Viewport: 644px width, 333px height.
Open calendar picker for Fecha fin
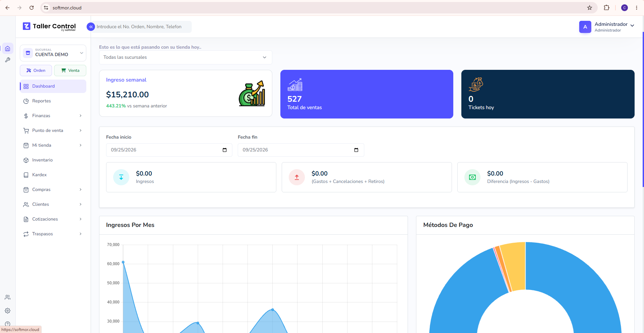pos(356,150)
